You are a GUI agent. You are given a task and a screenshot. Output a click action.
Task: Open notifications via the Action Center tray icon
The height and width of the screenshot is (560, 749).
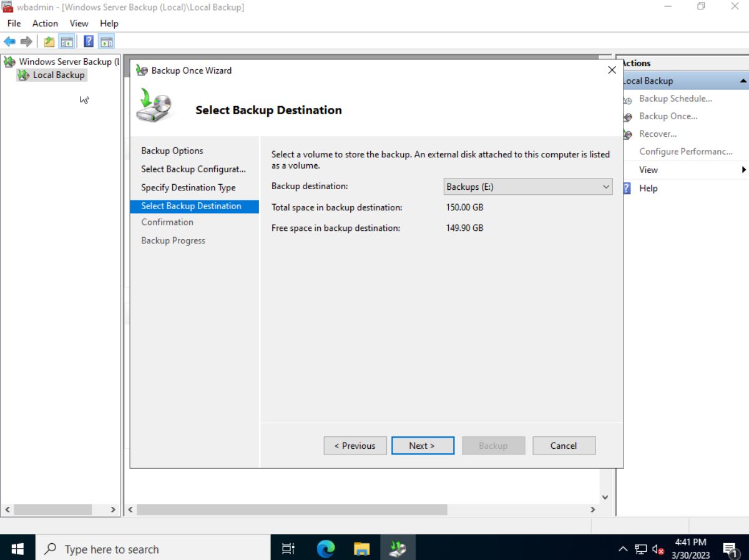[x=730, y=548]
